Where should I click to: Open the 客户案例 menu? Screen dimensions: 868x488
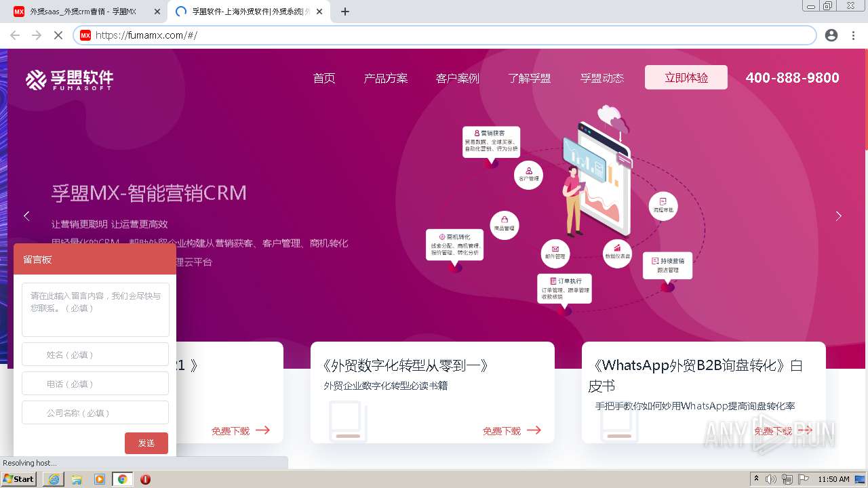(x=458, y=78)
